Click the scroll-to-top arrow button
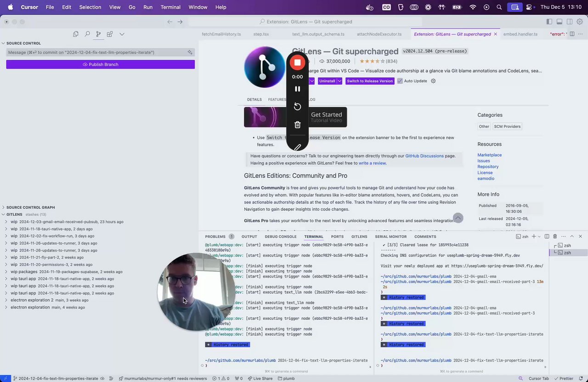Image resolution: width=588 pixels, height=382 pixels. pos(458,218)
